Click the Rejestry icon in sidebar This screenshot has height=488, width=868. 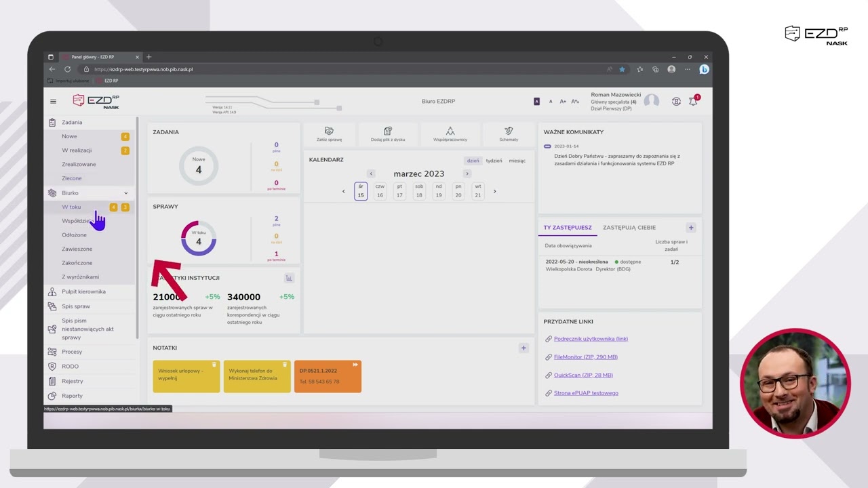pos(52,381)
